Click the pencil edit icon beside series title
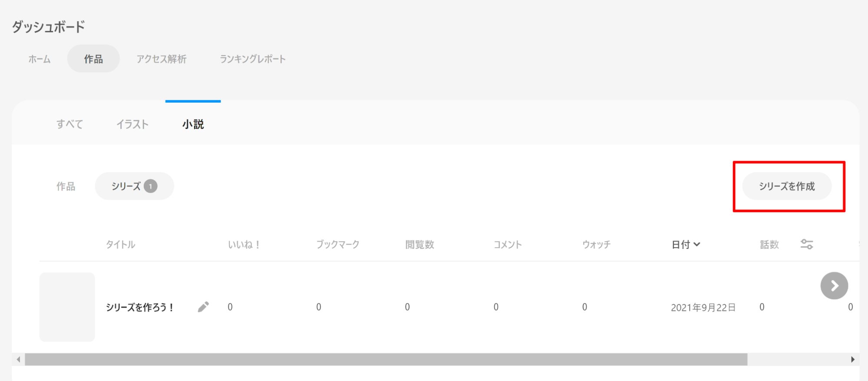Viewport: 868px width, 381px height. [203, 307]
